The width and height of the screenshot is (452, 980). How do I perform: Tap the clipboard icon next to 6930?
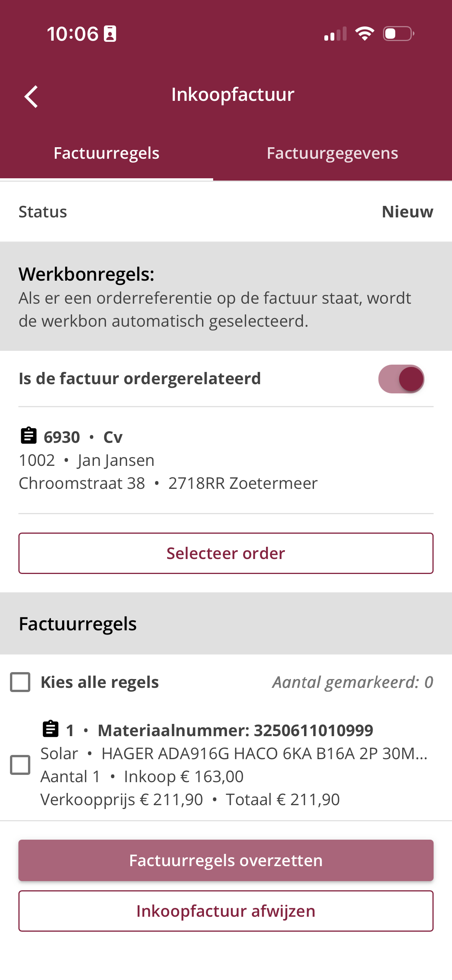tap(28, 436)
